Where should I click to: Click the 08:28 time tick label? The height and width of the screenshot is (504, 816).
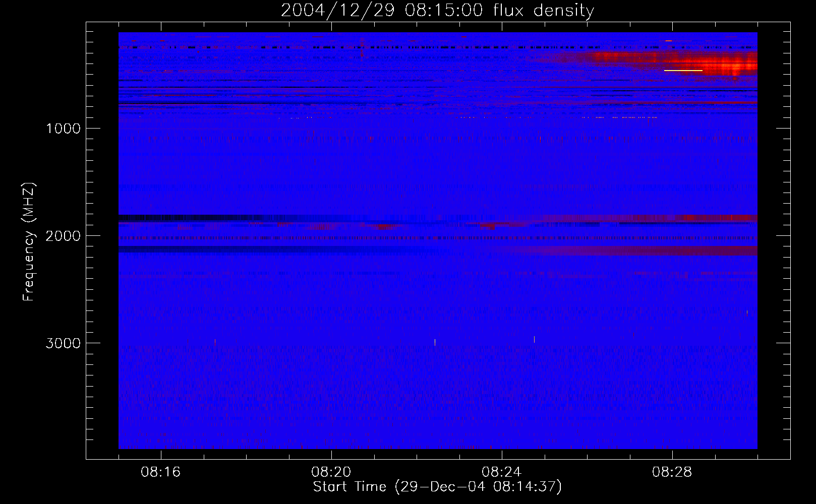point(672,472)
